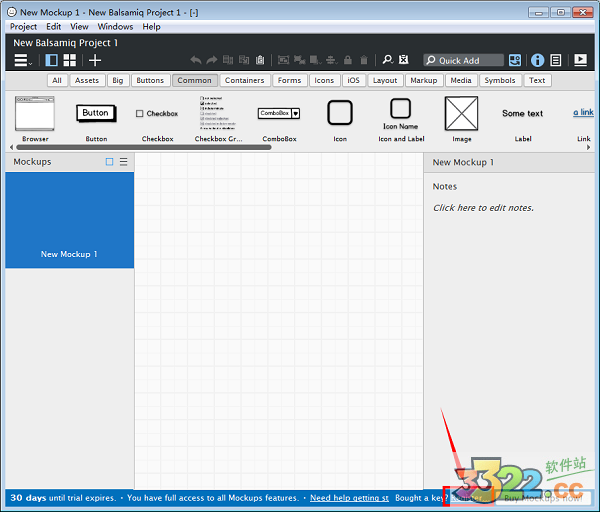The image size is (600, 512).
Task: Click 'Click here to edit notes.'
Action: [483, 208]
